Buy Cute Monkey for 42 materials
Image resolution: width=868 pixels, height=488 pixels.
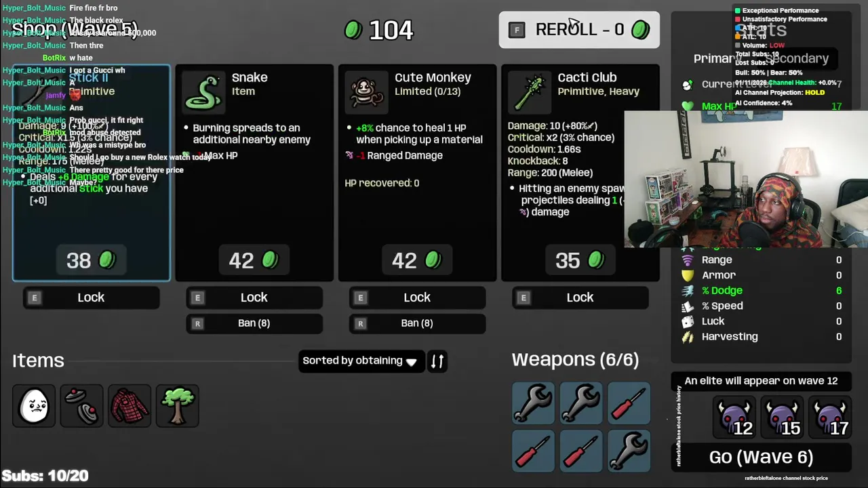coord(417,260)
